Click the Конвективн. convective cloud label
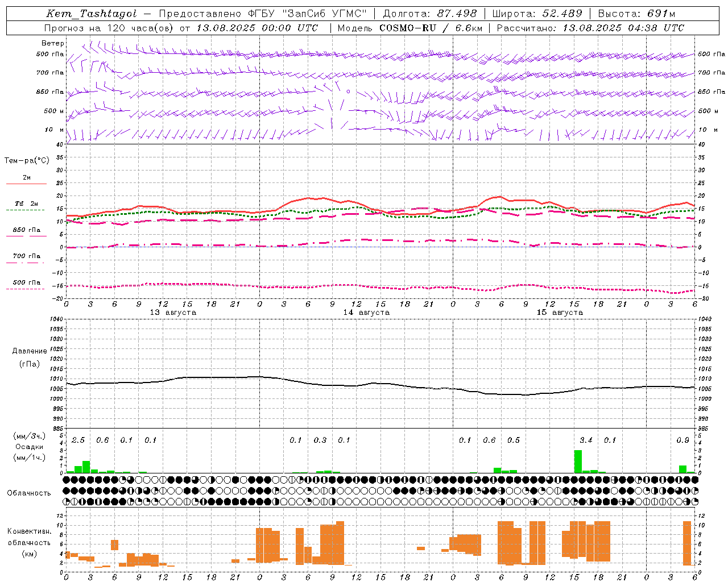This screenshot has width=728, height=582. coord(30,531)
